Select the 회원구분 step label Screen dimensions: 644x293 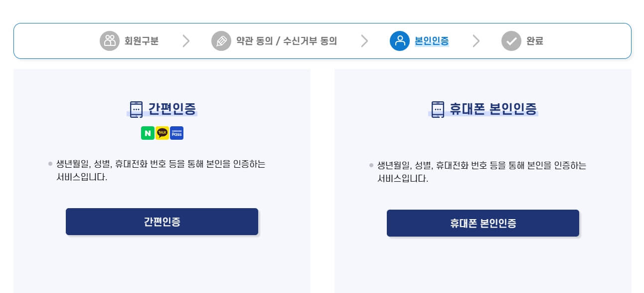tap(142, 41)
